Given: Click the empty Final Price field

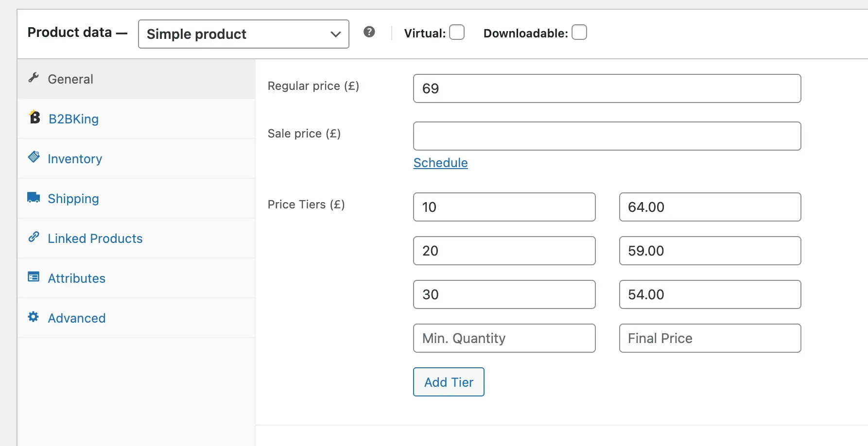Looking at the screenshot, I should coord(710,338).
